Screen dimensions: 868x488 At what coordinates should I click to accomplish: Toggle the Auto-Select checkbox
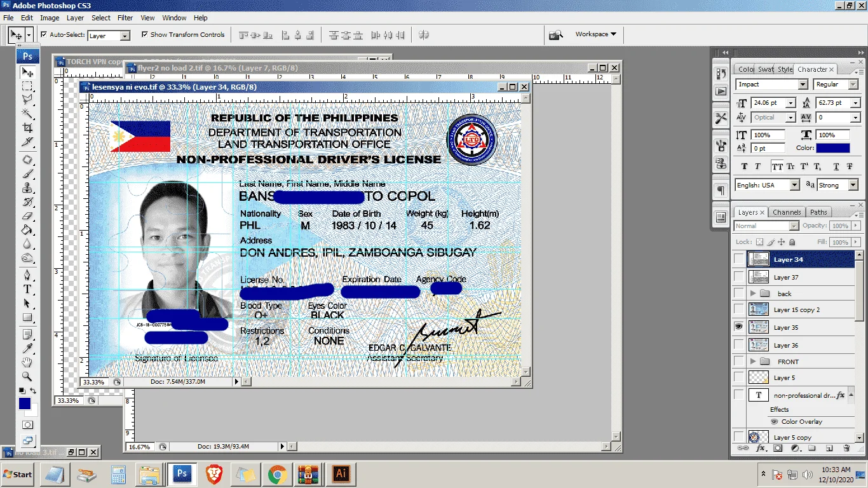click(x=44, y=34)
